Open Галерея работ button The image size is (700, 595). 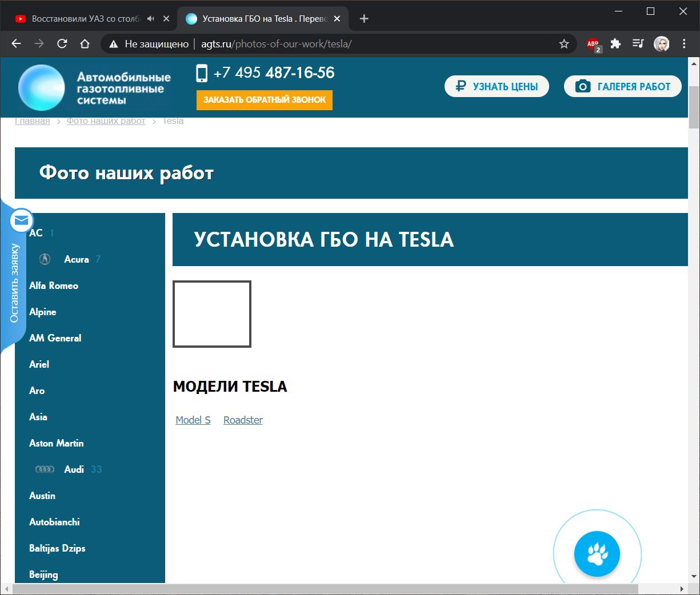[623, 86]
